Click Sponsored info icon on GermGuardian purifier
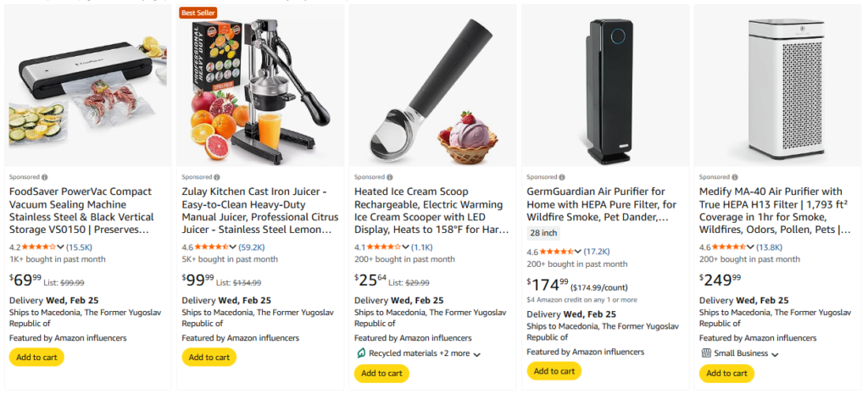Screen dimensions: 868x394 pyautogui.click(x=561, y=177)
